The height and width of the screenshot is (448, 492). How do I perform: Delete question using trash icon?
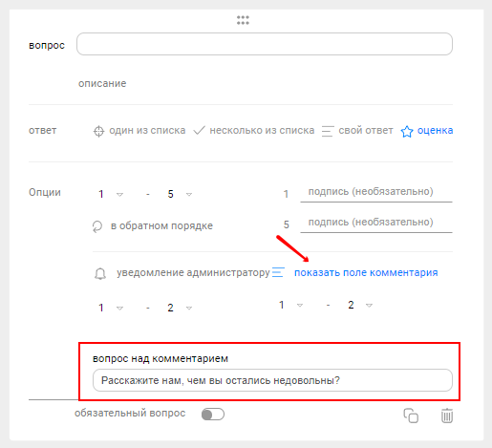(x=447, y=416)
